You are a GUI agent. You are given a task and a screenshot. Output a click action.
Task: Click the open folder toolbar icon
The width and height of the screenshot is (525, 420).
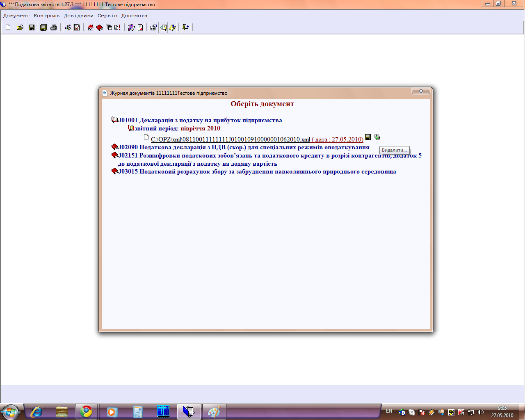click(x=20, y=27)
